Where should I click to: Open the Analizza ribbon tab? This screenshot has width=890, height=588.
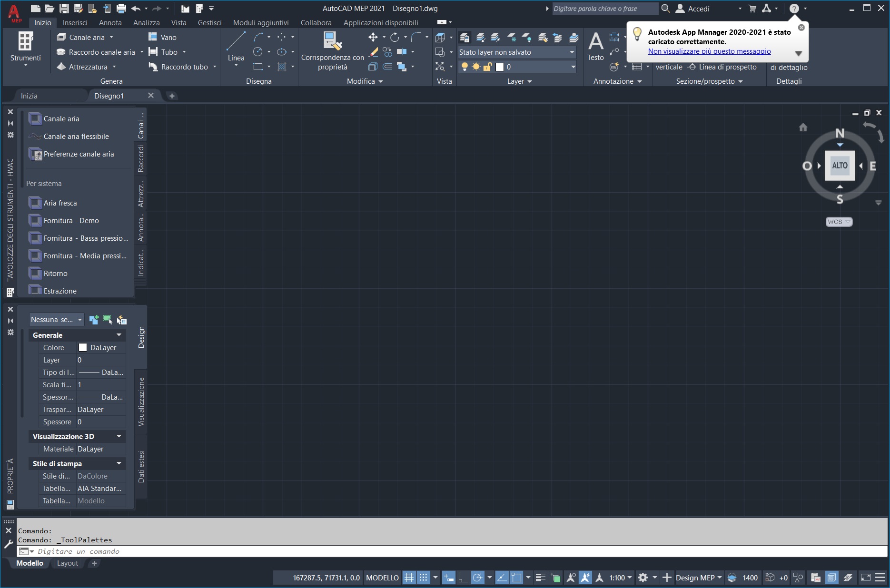click(147, 22)
